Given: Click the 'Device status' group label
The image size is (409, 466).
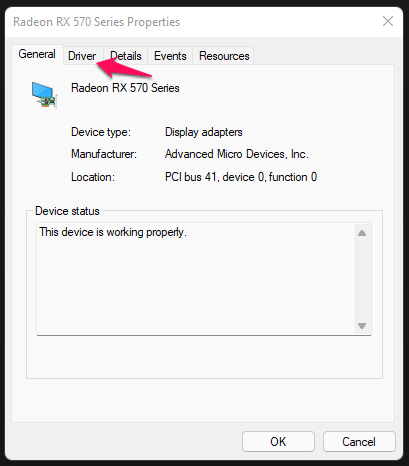Looking at the screenshot, I should [67, 211].
